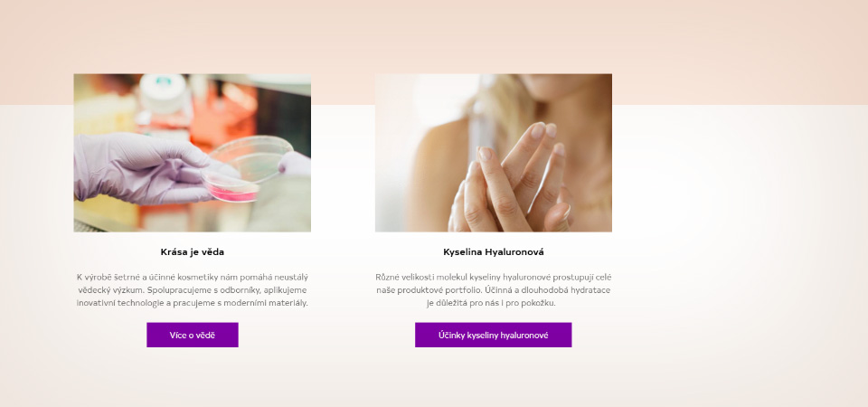This screenshot has height=407, width=868.
Task: Select the "Krása je věda" heading
Action: [x=192, y=252]
